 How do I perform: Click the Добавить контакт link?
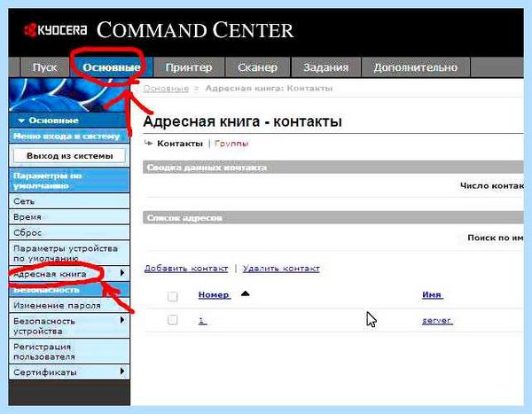pos(186,269)
